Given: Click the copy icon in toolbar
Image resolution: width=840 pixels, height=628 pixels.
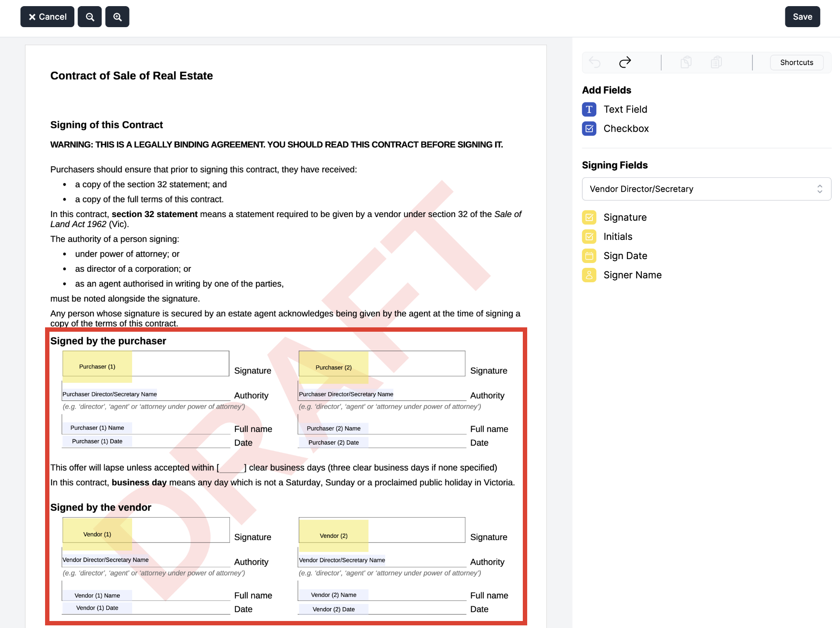Looking at the screenshot, I should pos(686,62).
